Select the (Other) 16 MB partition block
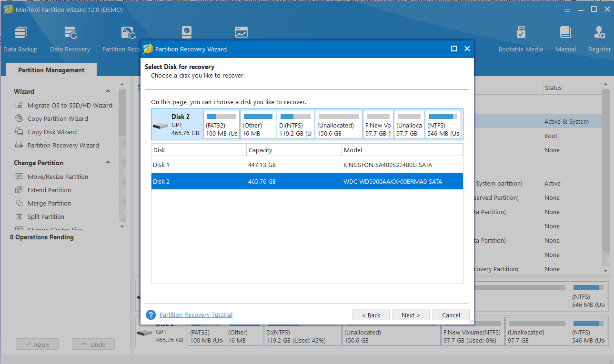614x364 pixels. 258,125
